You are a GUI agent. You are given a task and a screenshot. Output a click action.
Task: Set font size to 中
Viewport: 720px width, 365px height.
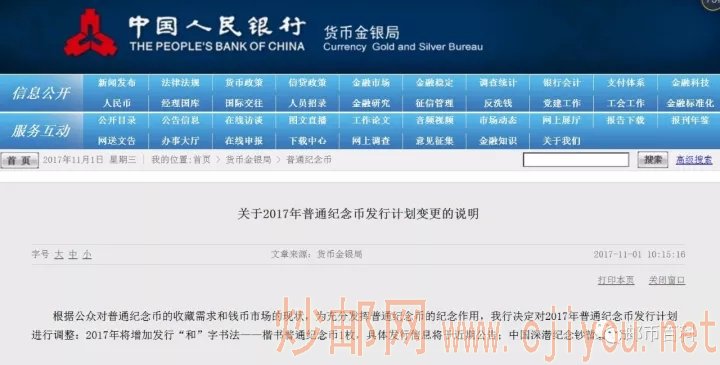coord(73,254)
